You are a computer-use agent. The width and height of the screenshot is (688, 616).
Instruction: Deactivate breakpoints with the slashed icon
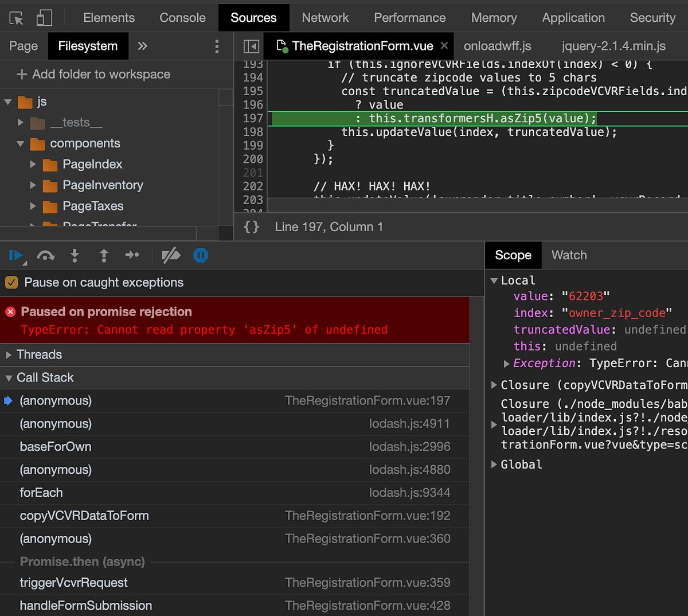[171, 255]
